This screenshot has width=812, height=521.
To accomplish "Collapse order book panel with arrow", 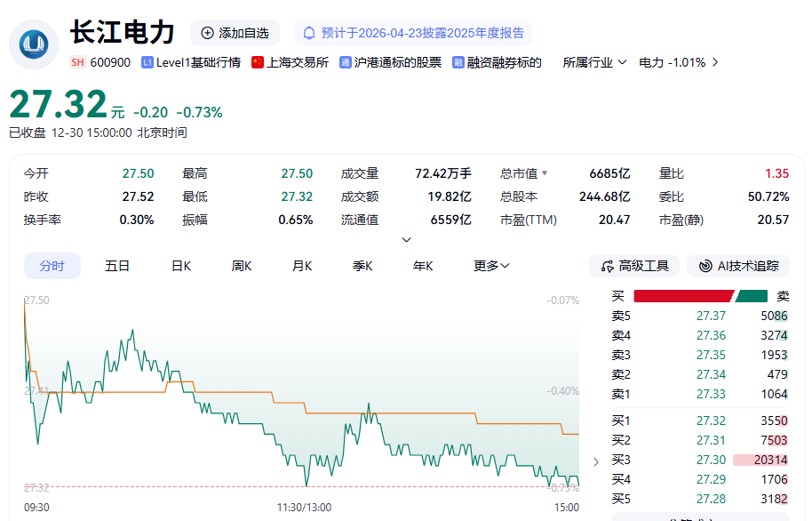I will tap(596, 461).
